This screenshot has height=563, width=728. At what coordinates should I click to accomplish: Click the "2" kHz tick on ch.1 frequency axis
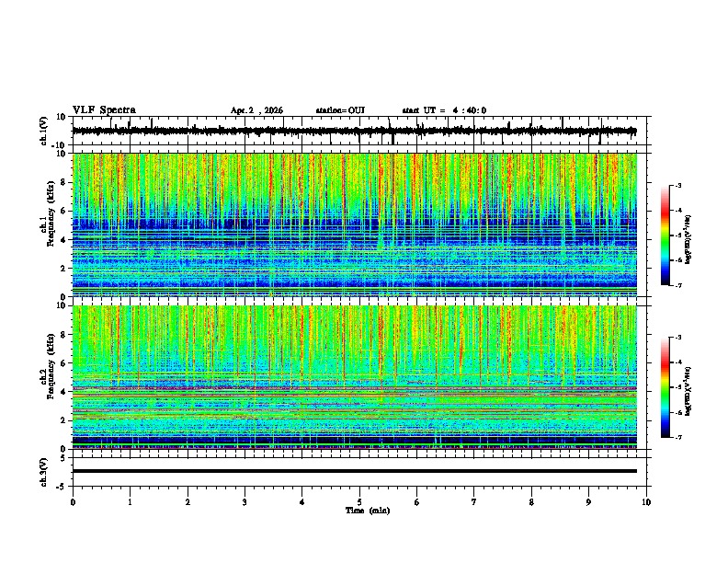[64, 268]
